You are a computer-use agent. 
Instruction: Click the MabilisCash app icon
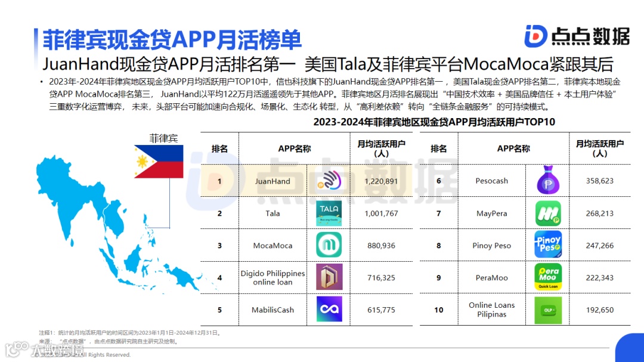[329, 309]
